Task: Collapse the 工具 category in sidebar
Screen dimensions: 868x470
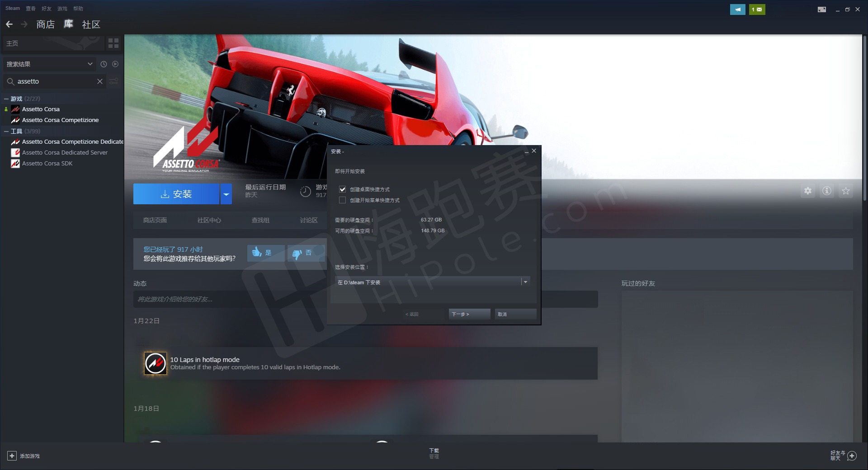Action: [6, 131]
